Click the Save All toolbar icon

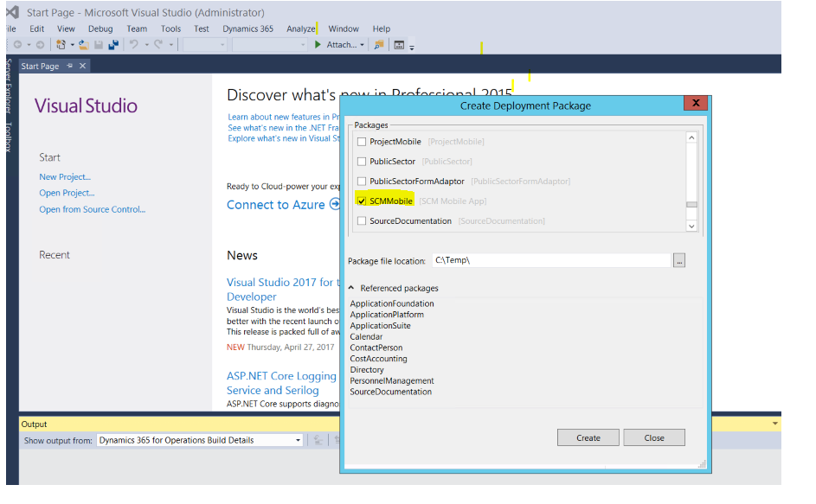click(113, 44)
